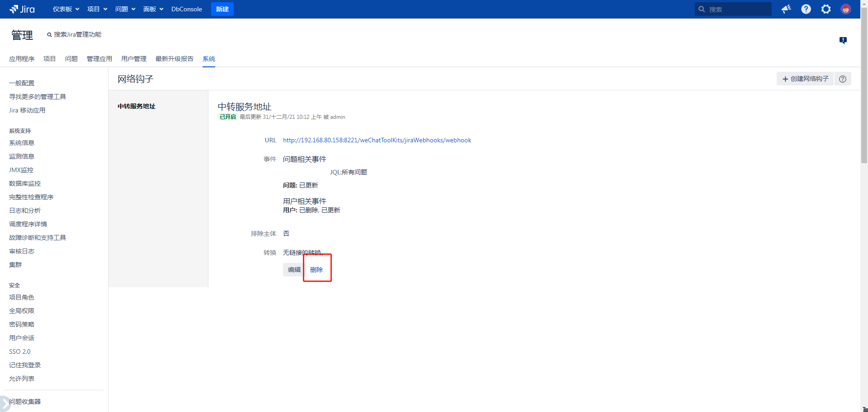Open the 问题 dropdown in top navigation
Image resolution: width=868 pixels, height=412 pixels.
tap(125, 9)
